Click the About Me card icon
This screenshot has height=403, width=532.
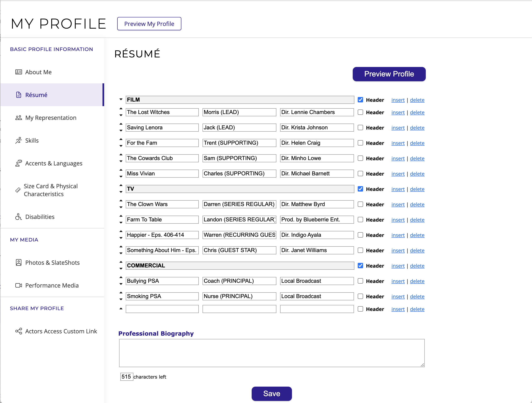(x=18, y=72)
